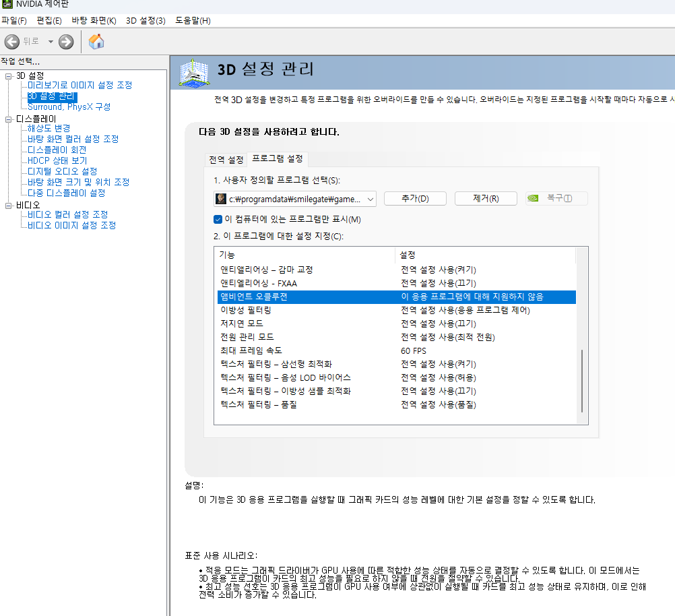The width and height of the screenshot is (675, 616).
Task: Select the 최대 프레임 속도 row
Action: [397, 350]
